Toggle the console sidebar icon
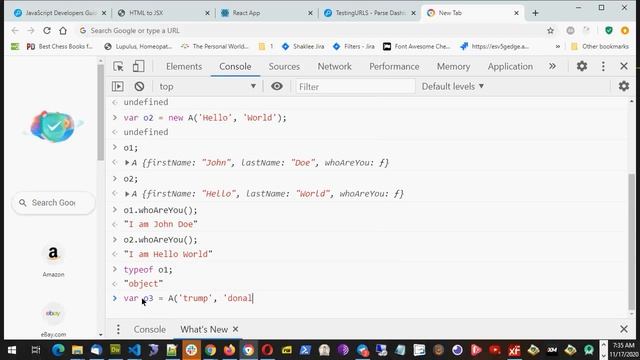 pos(118,86)
